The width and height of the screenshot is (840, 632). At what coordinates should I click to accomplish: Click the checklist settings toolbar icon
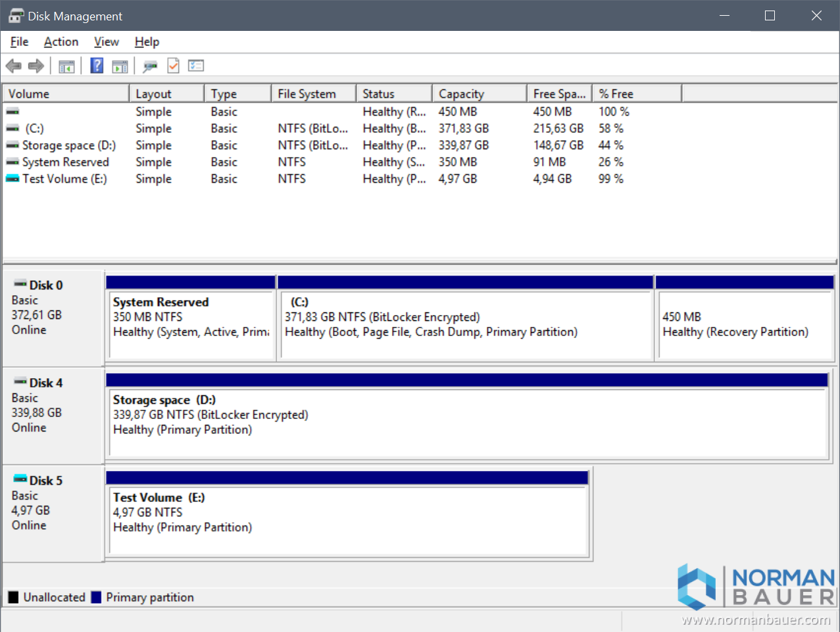(196, 66)
